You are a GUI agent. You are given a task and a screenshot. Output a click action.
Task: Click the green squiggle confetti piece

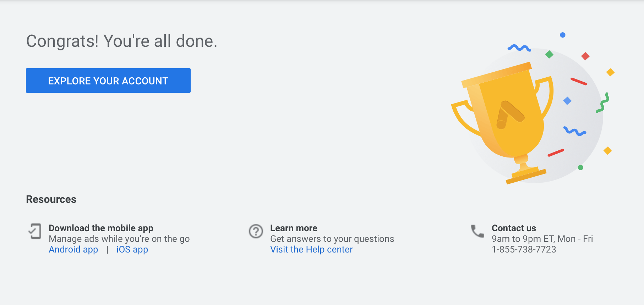pos(602,103)
